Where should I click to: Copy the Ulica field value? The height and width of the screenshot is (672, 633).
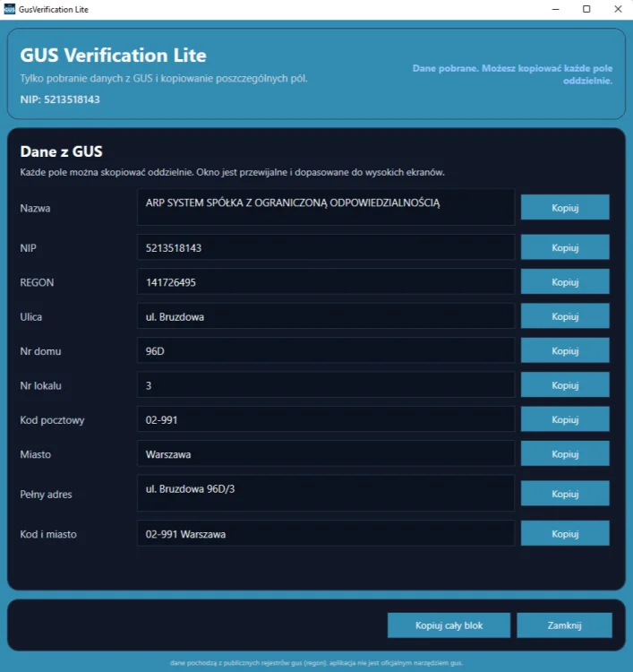pyautogui.click(x=565, y=316)
